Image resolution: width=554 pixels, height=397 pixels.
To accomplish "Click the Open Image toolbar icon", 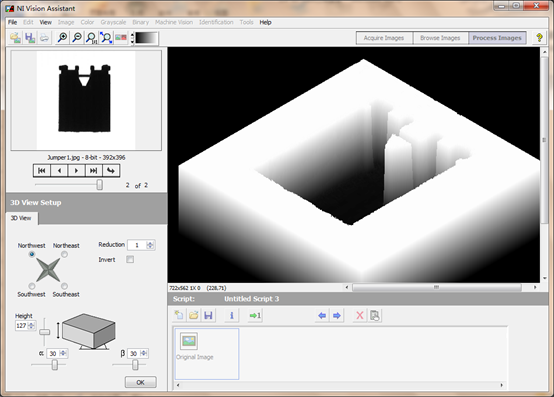I will [x=15, y=38].
